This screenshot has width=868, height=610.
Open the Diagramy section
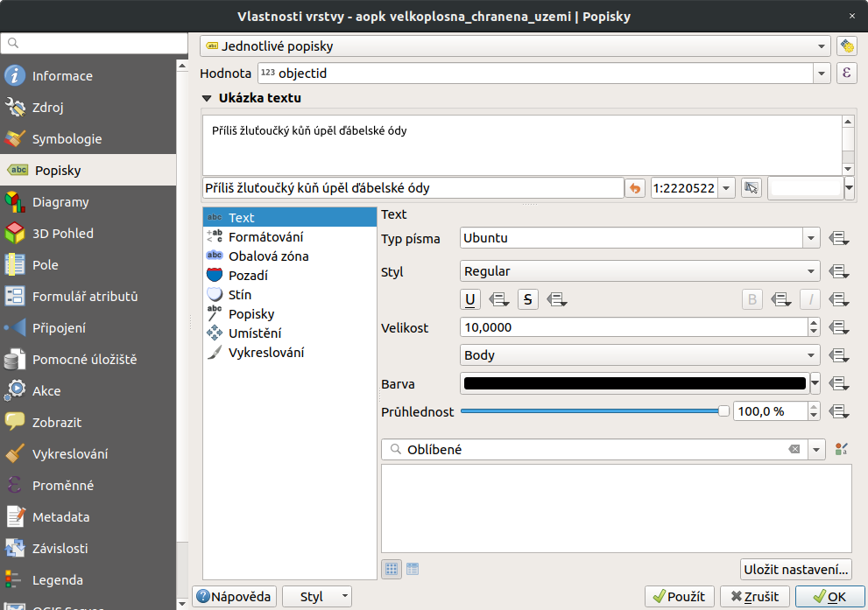[88, 202]
